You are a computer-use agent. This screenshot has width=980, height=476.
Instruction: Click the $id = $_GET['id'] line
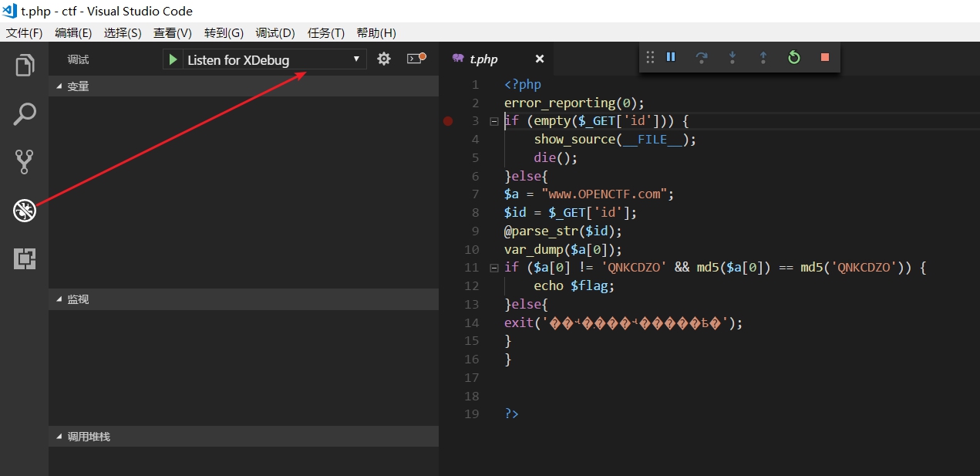(571, 213)
